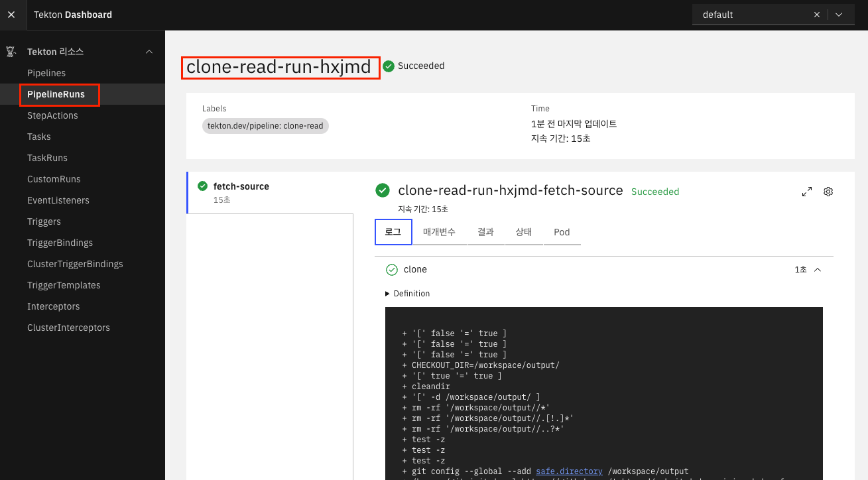This screenshot has height=480, width=868.
Task: Maximize the log view with expand icon
Action: [807, 192]
